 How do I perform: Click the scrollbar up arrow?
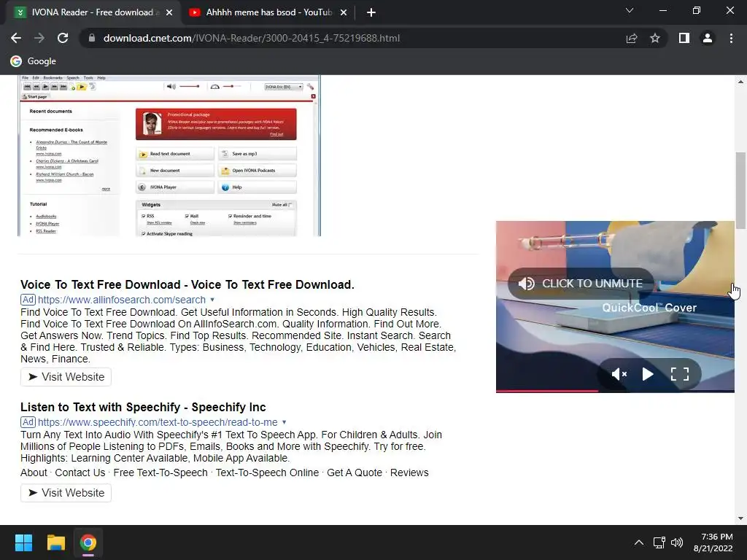[x=740, y=82]
